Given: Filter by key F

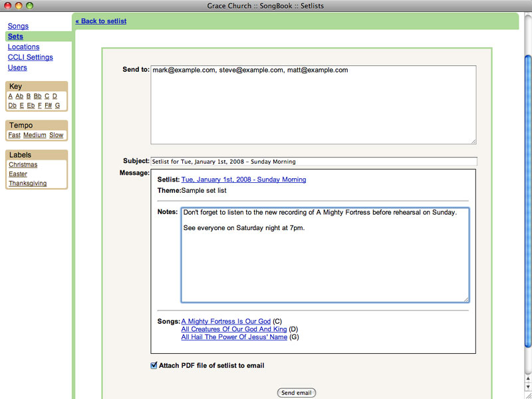Looking at the screenshot, I should click(40, 106).
